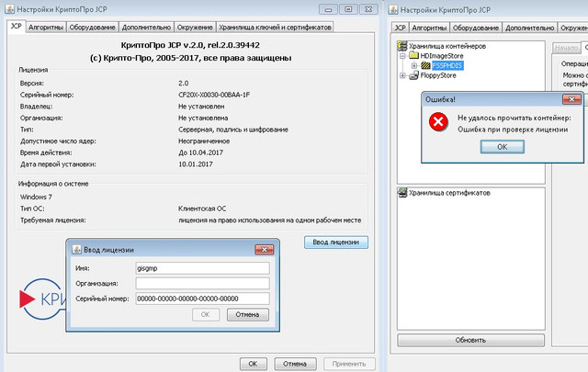The width and height of the screenshot is (588, 372).
Task: Close the error message dialog
Action: tap(571, 100)
